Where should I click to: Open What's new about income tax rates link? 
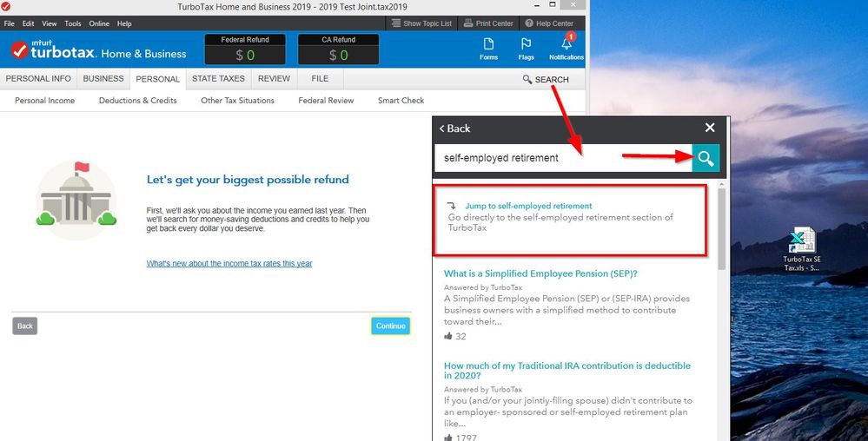click(229, 264)
